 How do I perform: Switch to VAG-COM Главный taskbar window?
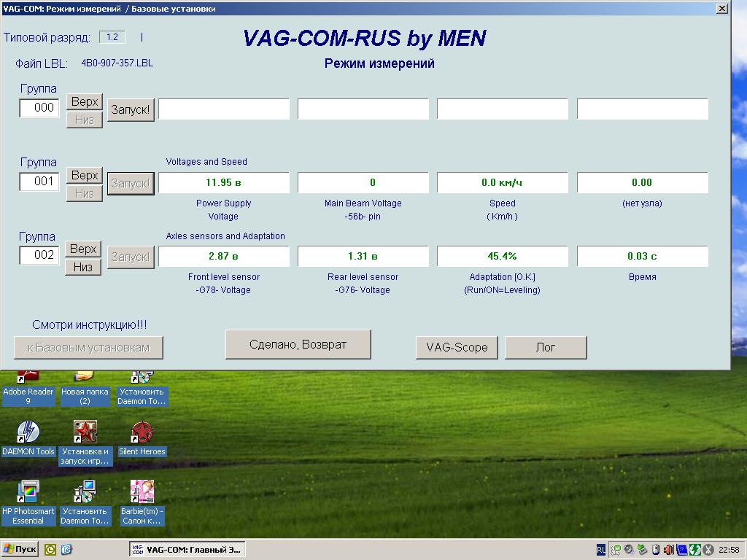point(187,549)
